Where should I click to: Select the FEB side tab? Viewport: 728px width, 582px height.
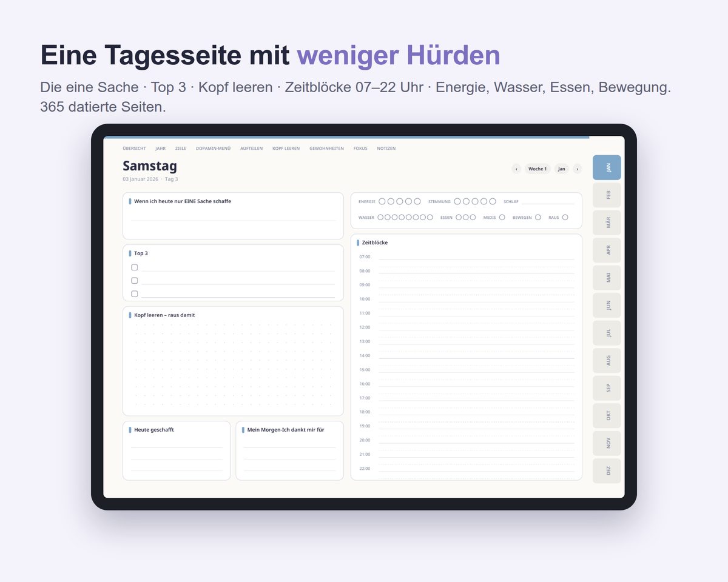607,195
